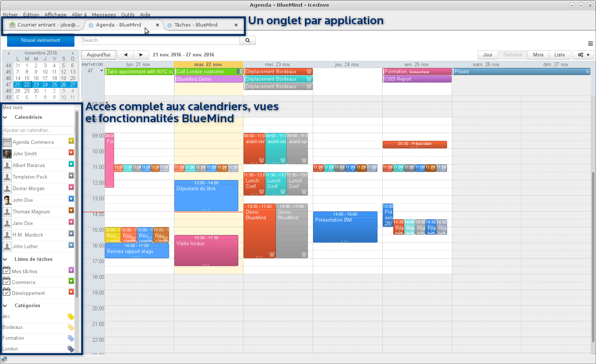Screen dimensions: 596x364
Task: Switch to the Tâches - BlueMind tab
Action: point(196,25)
